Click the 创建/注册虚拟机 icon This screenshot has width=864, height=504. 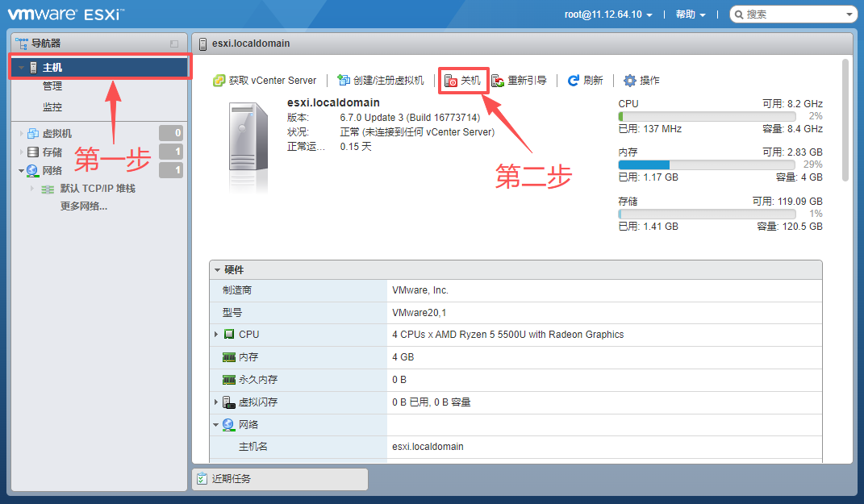click(344, 81)
